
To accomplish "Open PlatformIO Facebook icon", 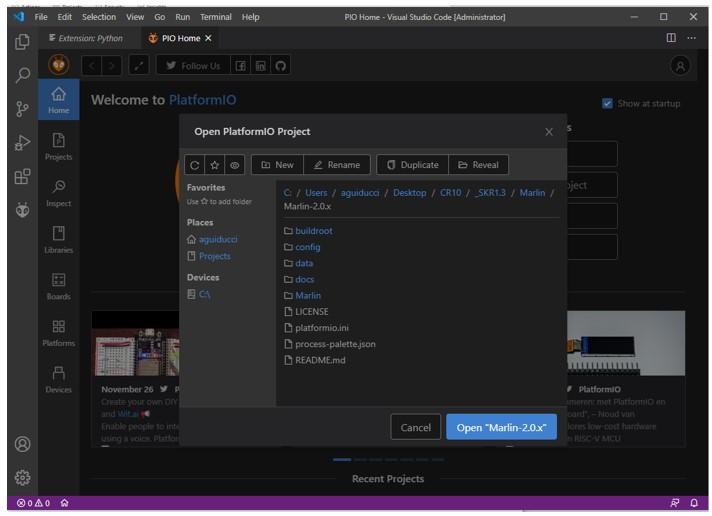I will pyautogui.click(x=241, y=66).
